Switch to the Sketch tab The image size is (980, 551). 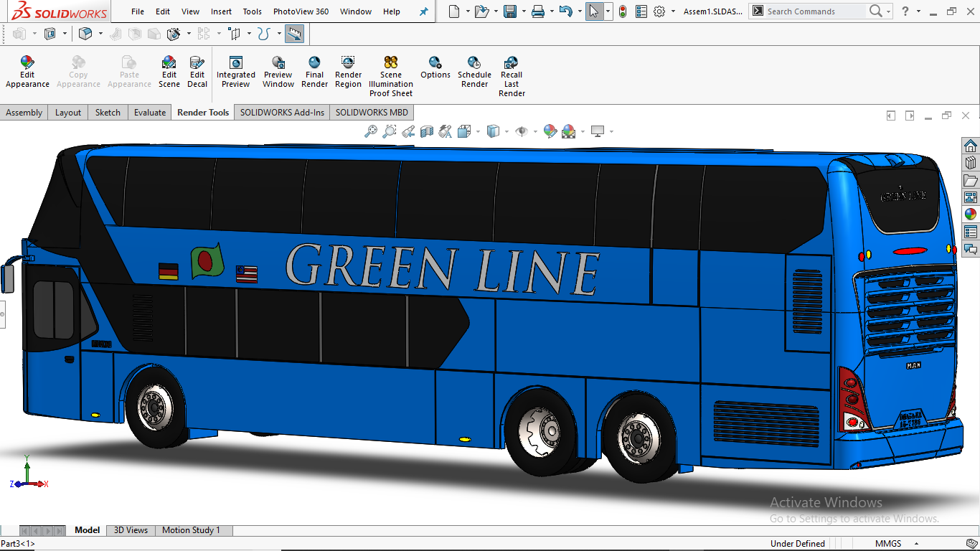tap(108, 112)
